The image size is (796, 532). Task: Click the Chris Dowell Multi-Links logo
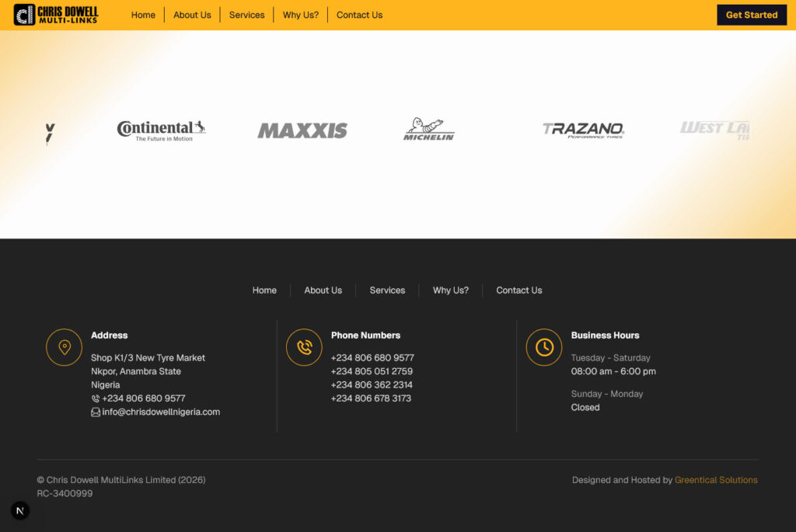(x=57, y=15)
